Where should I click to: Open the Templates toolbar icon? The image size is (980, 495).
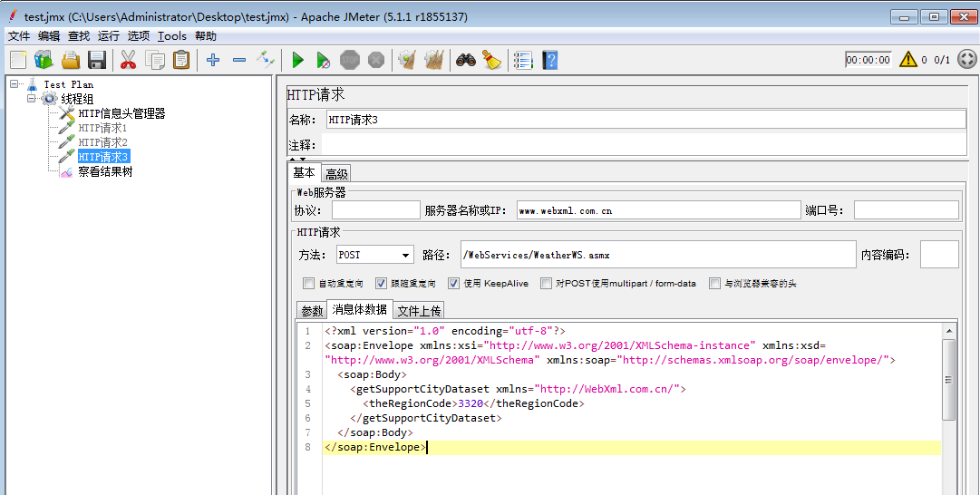(44, 60)
